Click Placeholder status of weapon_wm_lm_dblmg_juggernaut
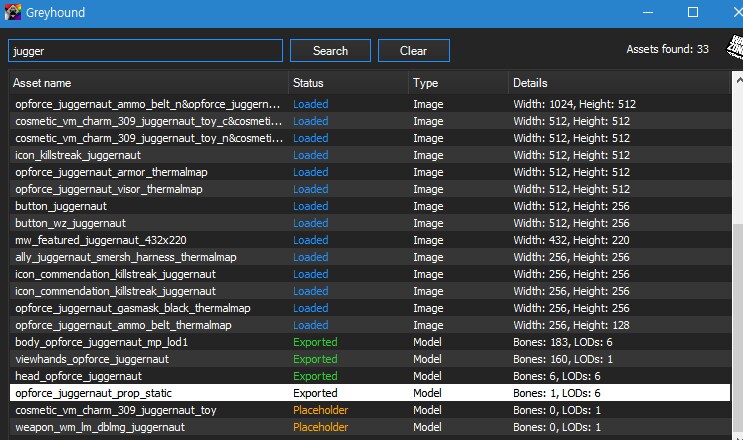Viewport: 743px width, 440px height. click(320, 427)
